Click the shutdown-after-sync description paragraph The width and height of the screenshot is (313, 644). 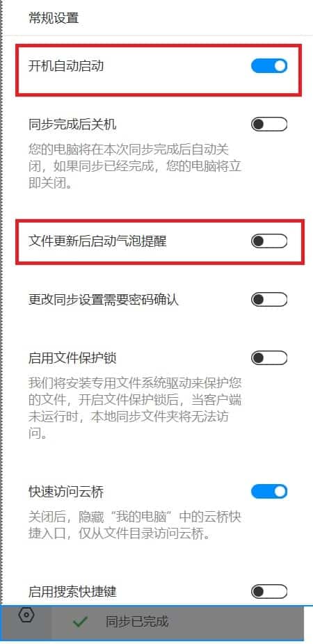pyautogui.click(x=135, y=166)
